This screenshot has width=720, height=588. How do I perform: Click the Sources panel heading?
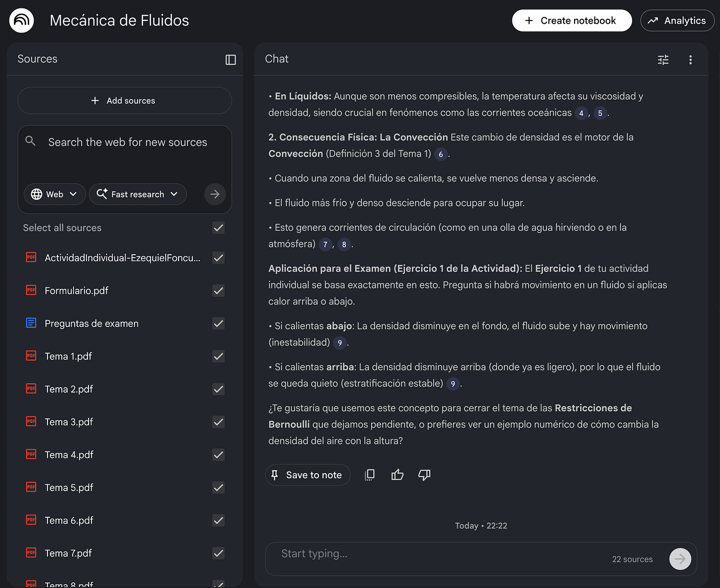coord(38,59)
